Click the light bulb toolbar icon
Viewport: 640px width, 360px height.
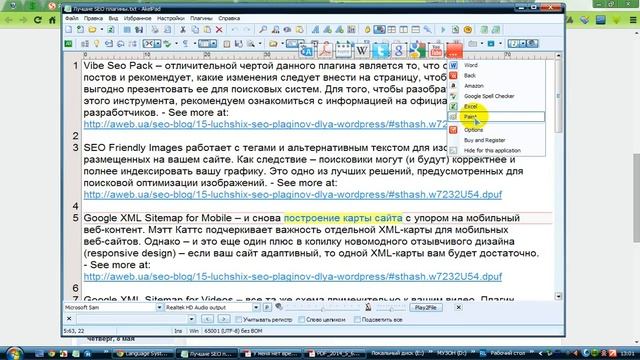click(x=97, y=44)
